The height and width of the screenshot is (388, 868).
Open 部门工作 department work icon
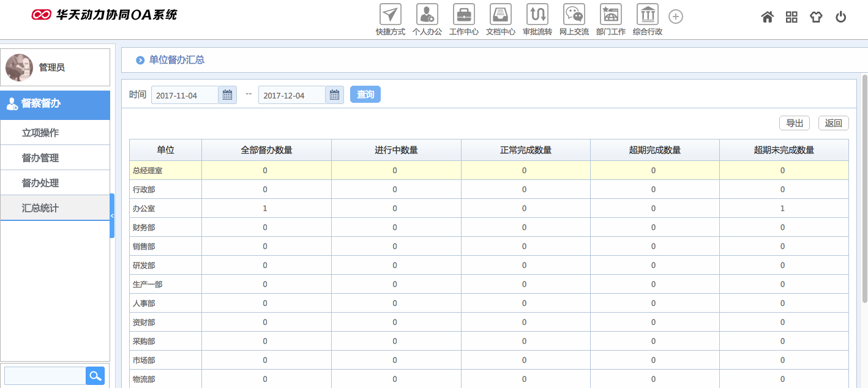[610, 14]
